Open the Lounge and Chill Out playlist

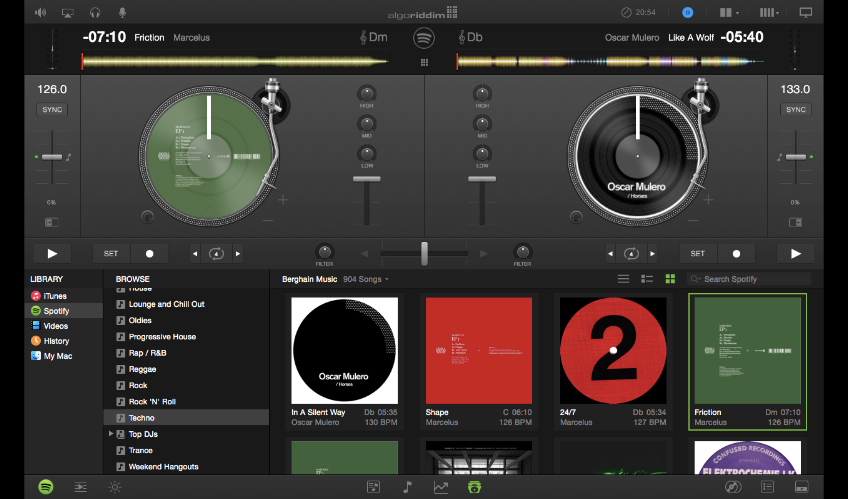186,304
